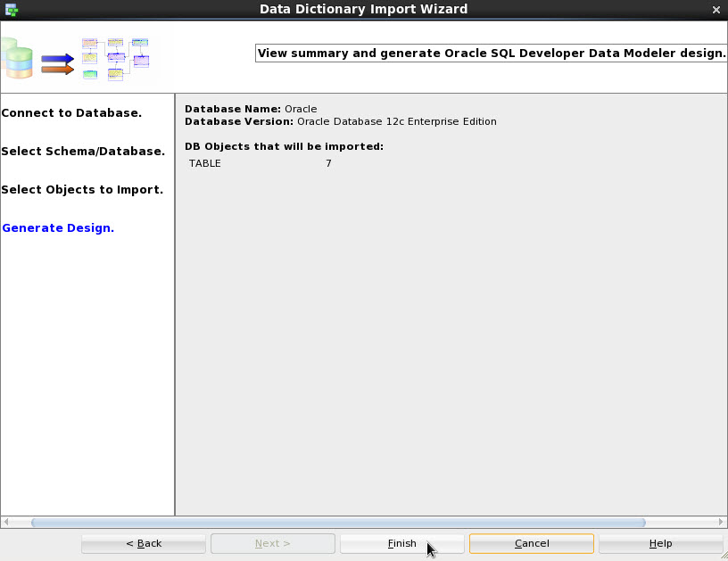
Task: Click the orange arrow in the banner graphic
Action: pos(56,70)
